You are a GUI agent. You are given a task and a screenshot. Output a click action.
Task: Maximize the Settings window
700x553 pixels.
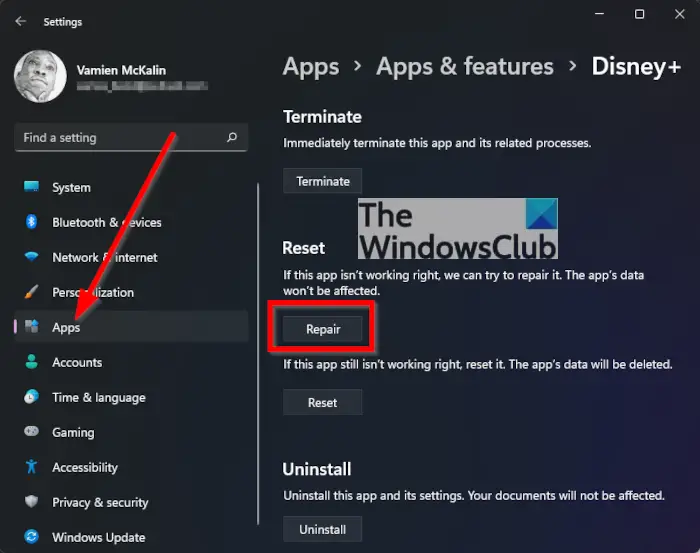pyautogui.click(x=639, y=14)
